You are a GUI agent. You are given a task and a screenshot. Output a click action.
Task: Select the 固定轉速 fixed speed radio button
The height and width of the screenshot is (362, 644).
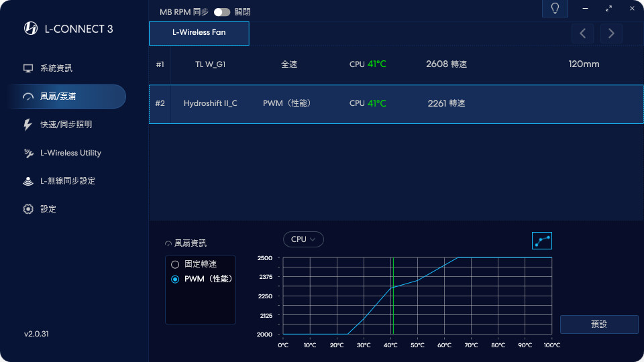coord(175,264)
